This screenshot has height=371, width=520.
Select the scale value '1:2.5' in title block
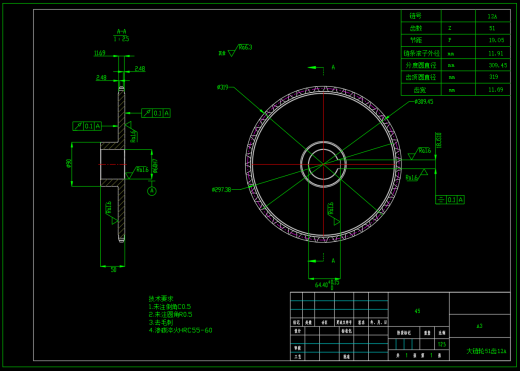pos(442,344)
